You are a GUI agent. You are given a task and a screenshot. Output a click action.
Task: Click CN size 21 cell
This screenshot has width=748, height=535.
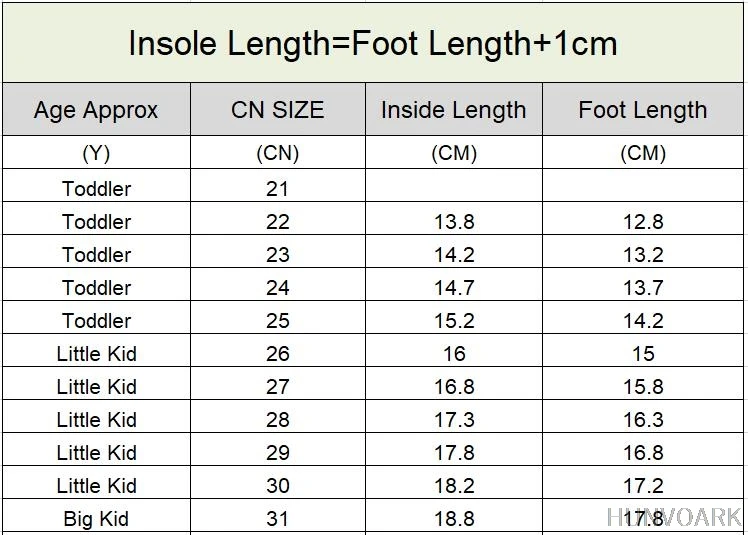pyautogui.click(x=277, y=188)
